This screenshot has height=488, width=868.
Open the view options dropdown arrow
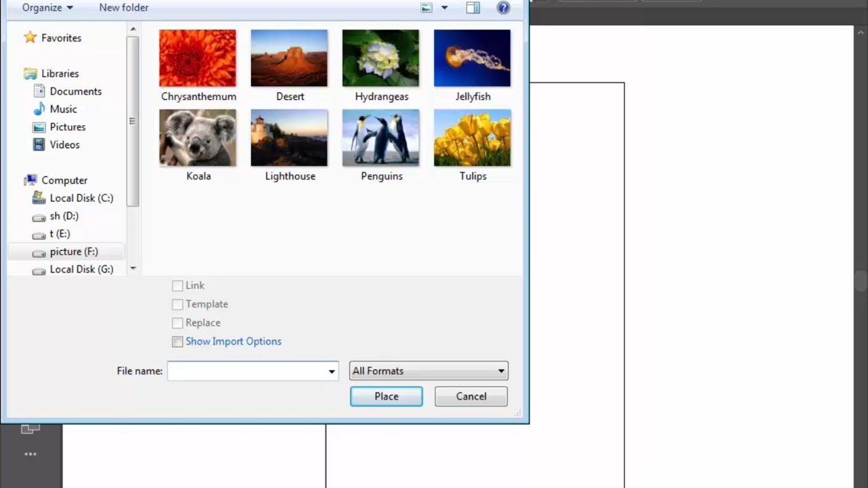(x=445, y=8)
